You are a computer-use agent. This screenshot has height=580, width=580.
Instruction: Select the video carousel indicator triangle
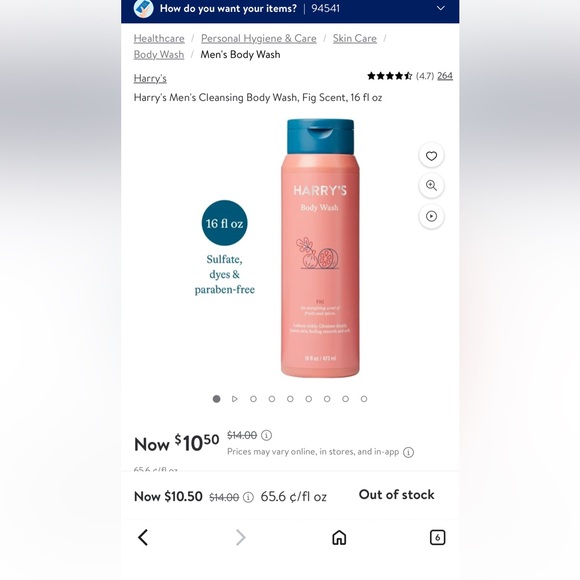[235, 399]
